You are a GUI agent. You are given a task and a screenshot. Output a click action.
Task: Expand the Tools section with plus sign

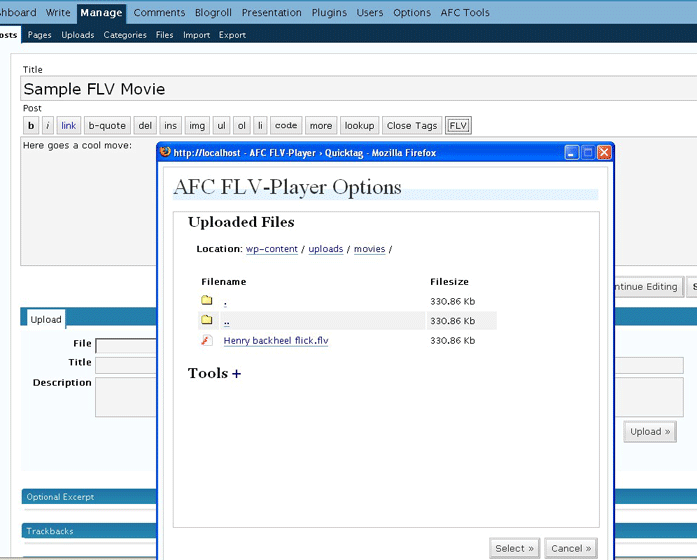(x=236, y=374)
